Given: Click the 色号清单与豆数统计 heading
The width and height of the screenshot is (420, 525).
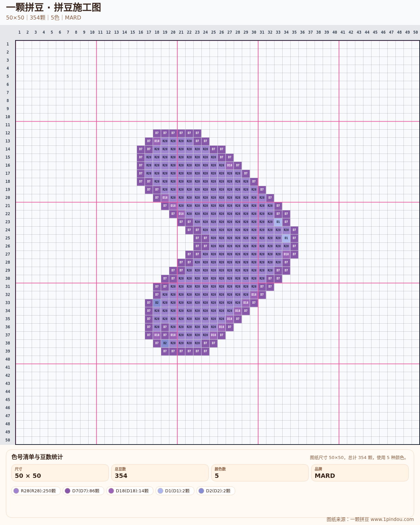Looking at the screenshot, I should tap(37, 457).
